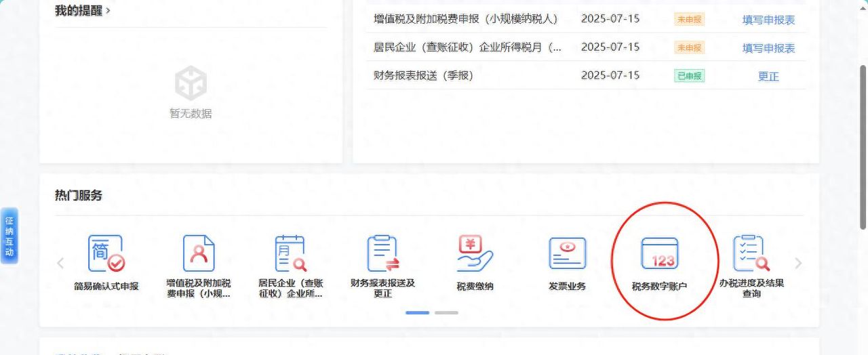
Task: Open 征纳互动 side tab
Action: click(x=9, y=236)
